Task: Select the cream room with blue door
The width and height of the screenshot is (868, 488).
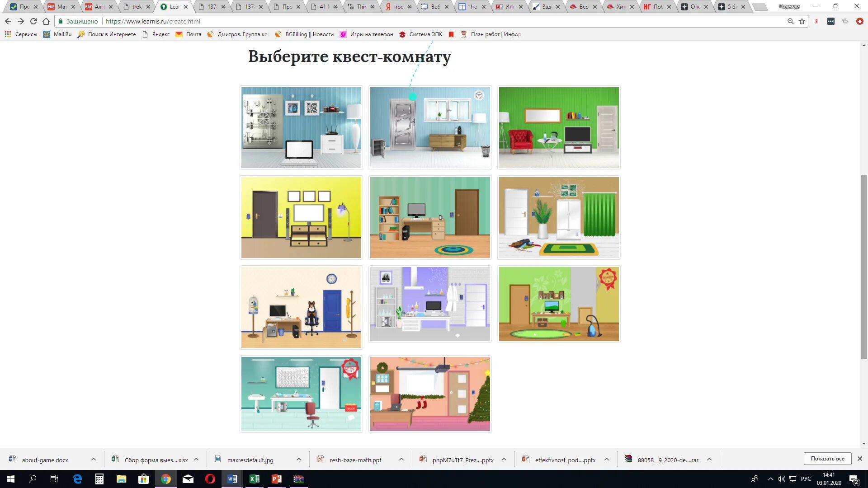Action: [301, 307]
